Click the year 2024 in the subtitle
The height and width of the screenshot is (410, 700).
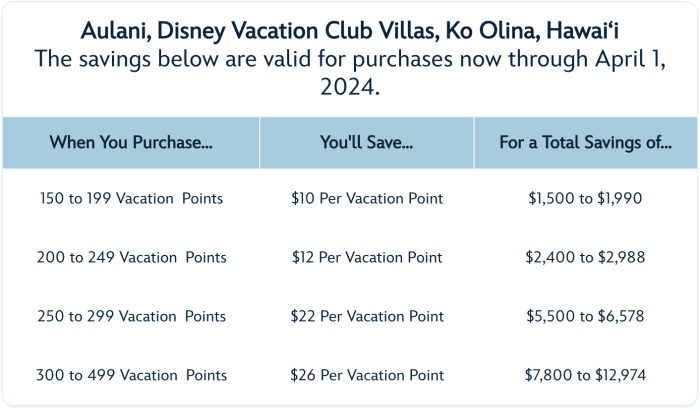coord(350,89)
